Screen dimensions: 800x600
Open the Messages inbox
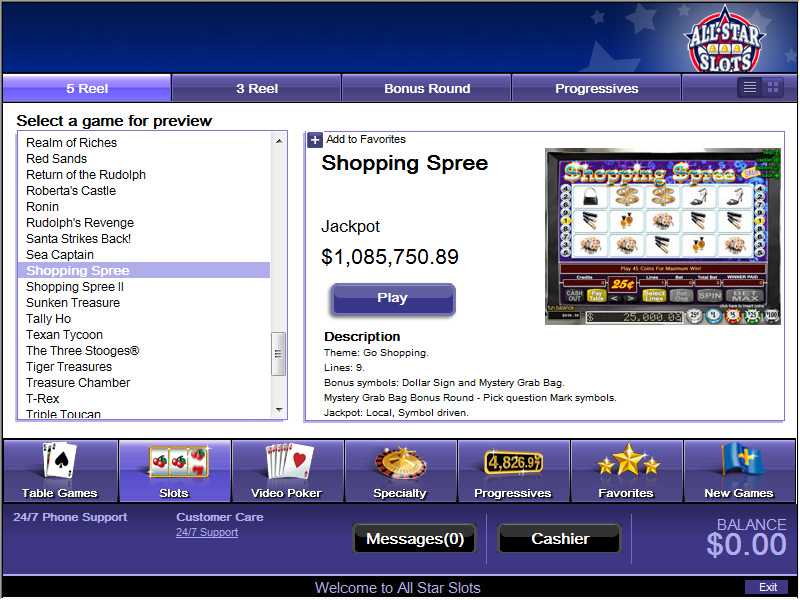(x=414, y=538)
